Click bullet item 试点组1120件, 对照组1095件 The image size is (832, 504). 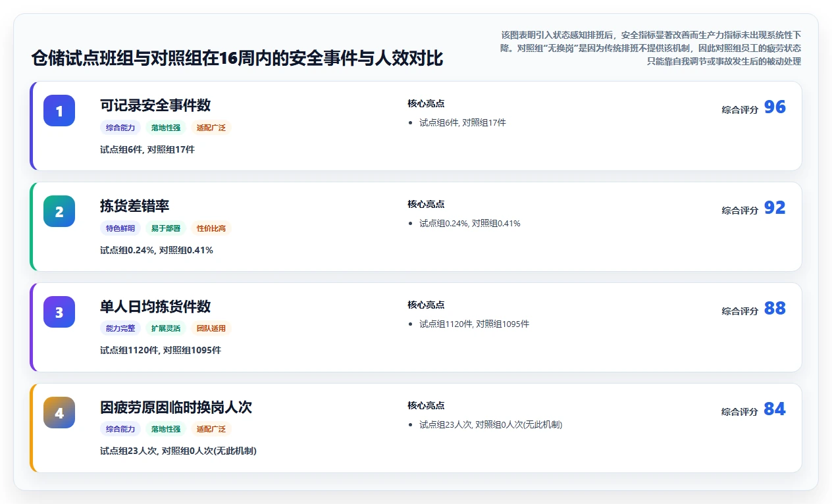pos(475,324)
